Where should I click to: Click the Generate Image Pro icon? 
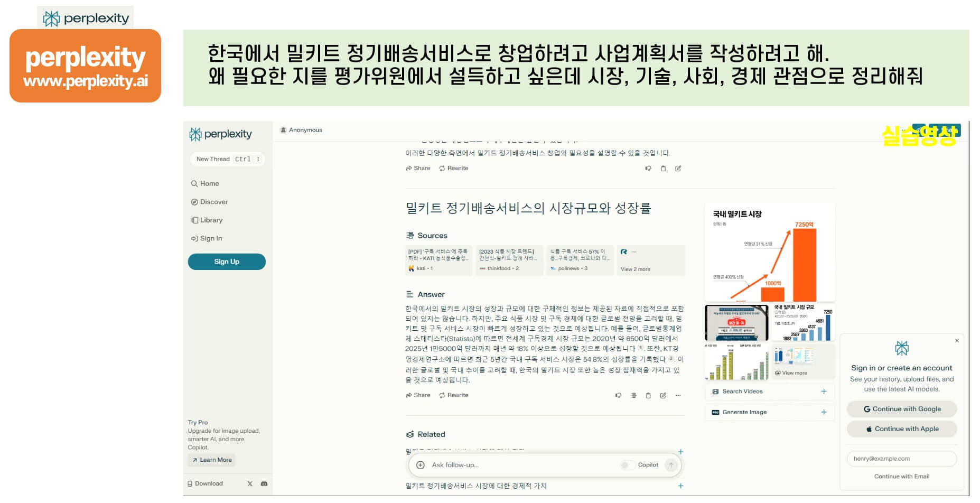(x=715, y=412)
